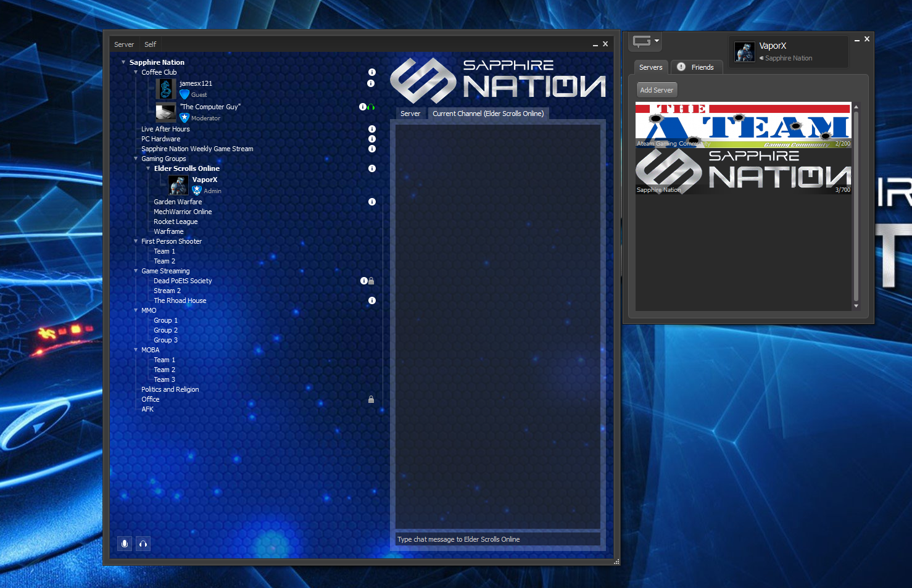Open info icon for Elder Scrolls Online
The height and width of the screenshot is (588, 912).
click(x=372, y=168)
